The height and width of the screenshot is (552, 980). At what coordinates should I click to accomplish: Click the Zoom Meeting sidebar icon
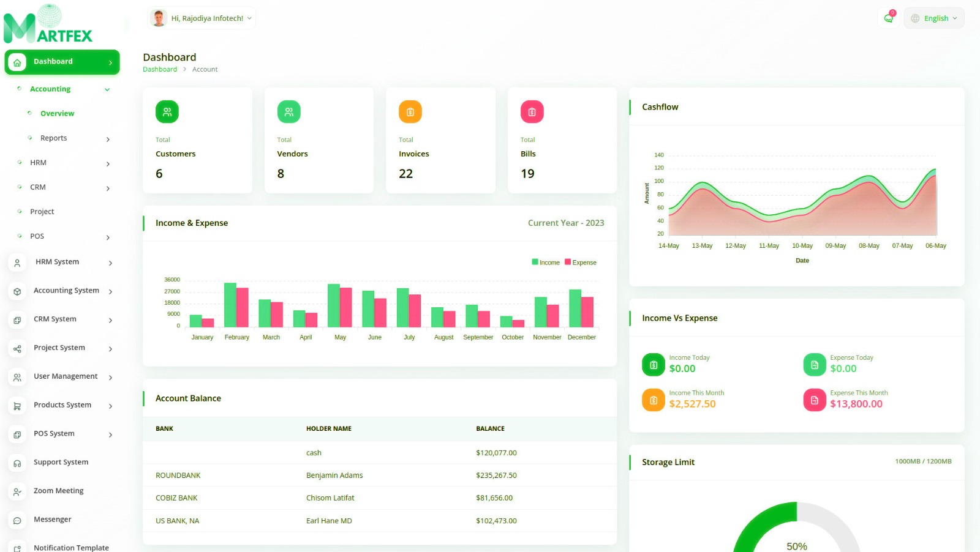pyautogui.click(x=17, y=491)
